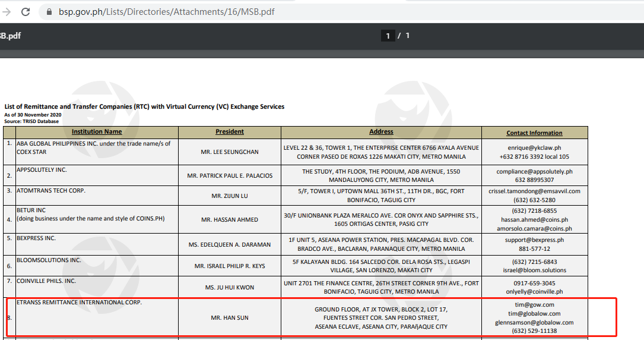644x340 pixels.
Task: Click the Contact Information column header
Action: [x=534, y=133]
